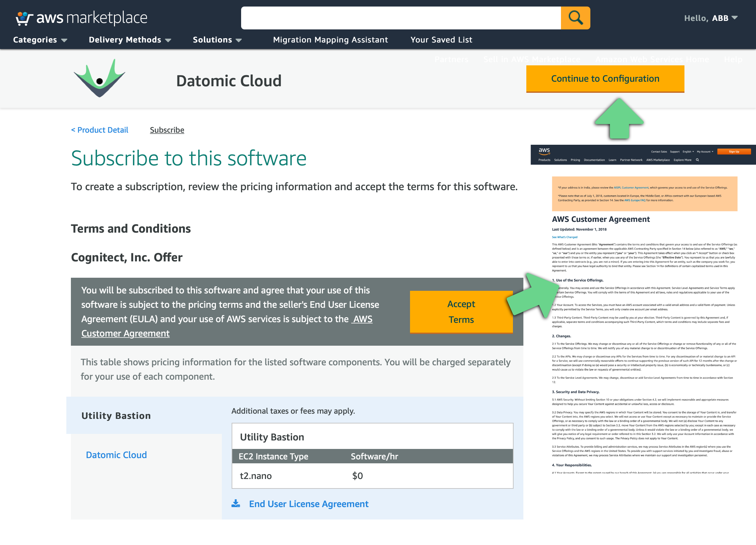Click the AWS logo in the agreement preview

(544, 151)
